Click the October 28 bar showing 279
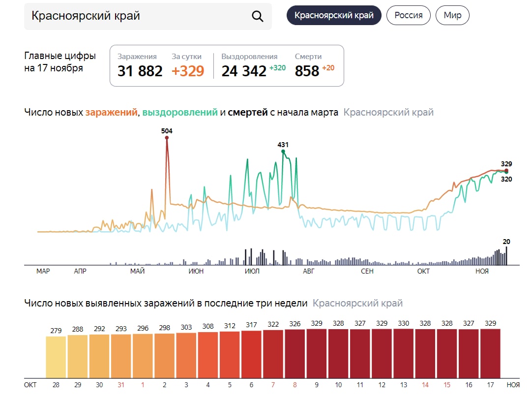This screenshot has height=400, width=532. pos(56,357)
